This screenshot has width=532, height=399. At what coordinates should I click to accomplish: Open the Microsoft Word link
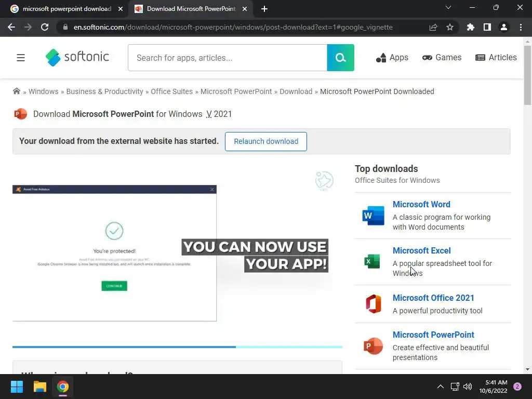tap(421, 204)
